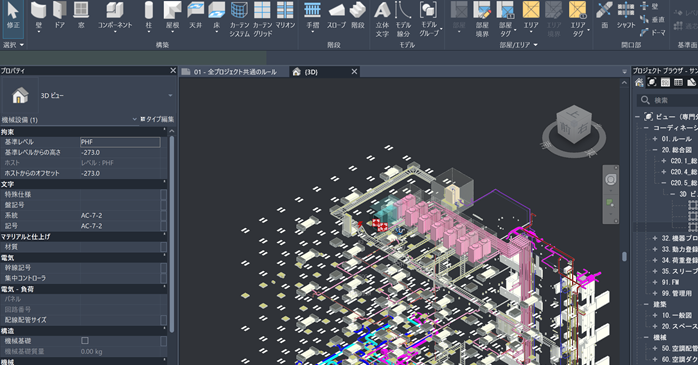The width and height of the screenshot is (698, 365).
Task: Select the スロープ (Ramp) tool
Action: pos(337,16)
